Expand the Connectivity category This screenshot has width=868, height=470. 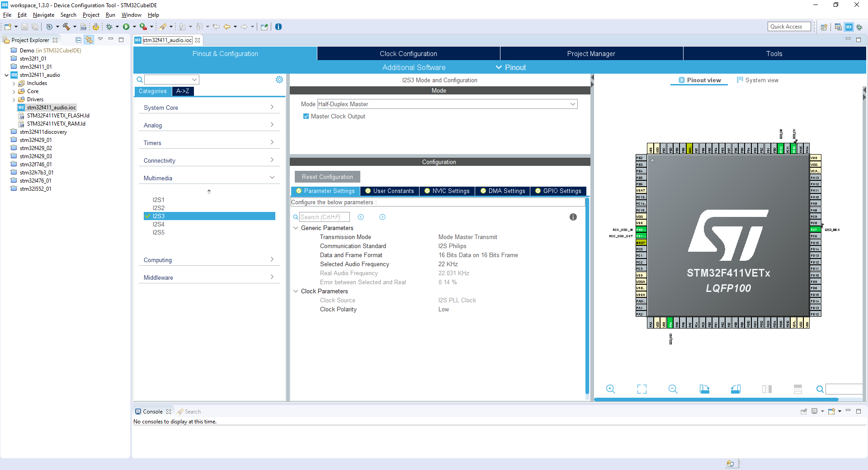209,160
